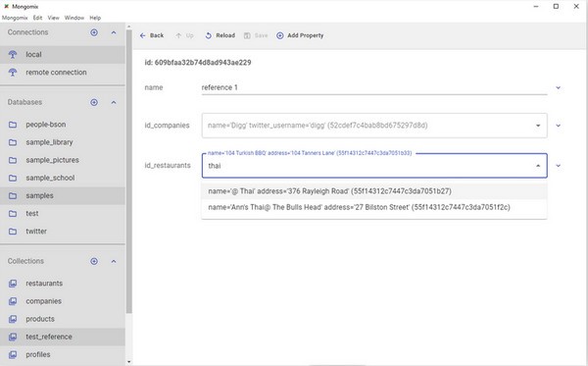The image size is (588, 366).
Task: Click the test_reference collection icon
Action: 13,337
